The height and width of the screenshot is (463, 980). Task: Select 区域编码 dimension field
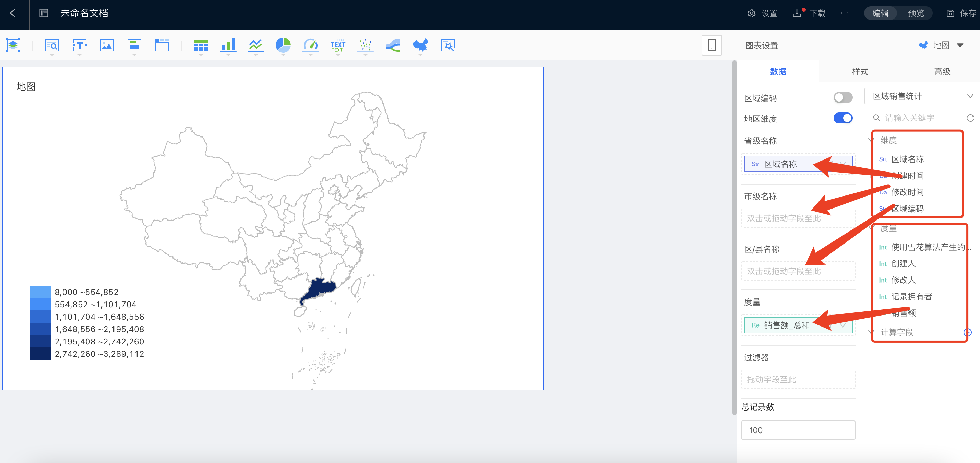(907, 209)
